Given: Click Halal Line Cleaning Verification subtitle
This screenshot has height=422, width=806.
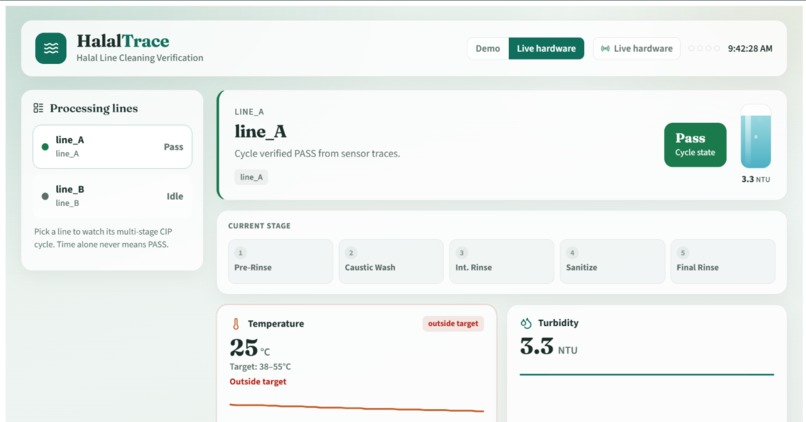Looking at the screenshot, I should [140, 58].
